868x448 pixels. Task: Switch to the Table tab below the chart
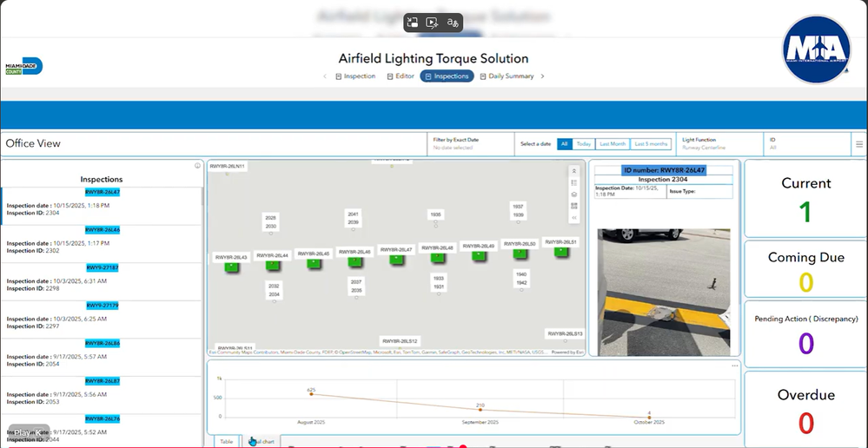point(227,441)
